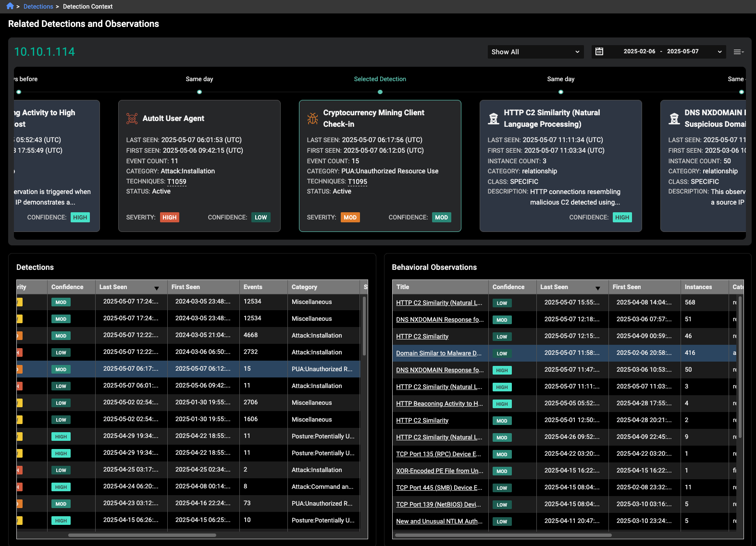Open the hamburger options menu icon

coord(738,52)
